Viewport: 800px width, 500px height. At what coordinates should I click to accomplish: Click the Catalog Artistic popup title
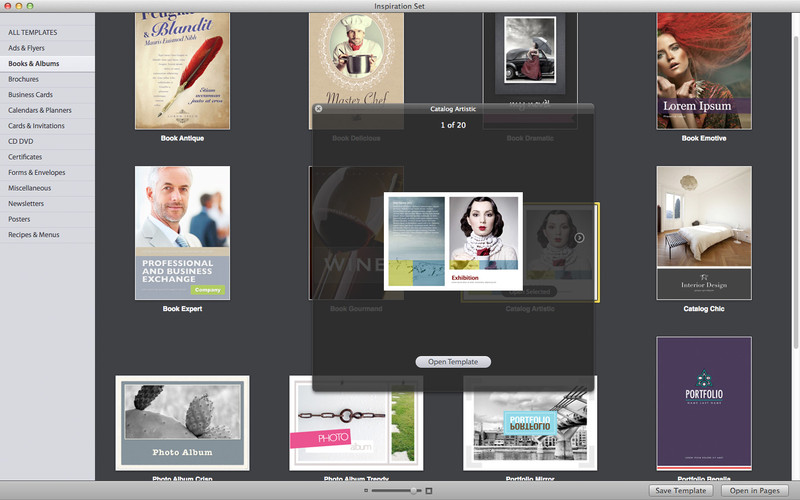pyautogui.click(x=453, y=109)
